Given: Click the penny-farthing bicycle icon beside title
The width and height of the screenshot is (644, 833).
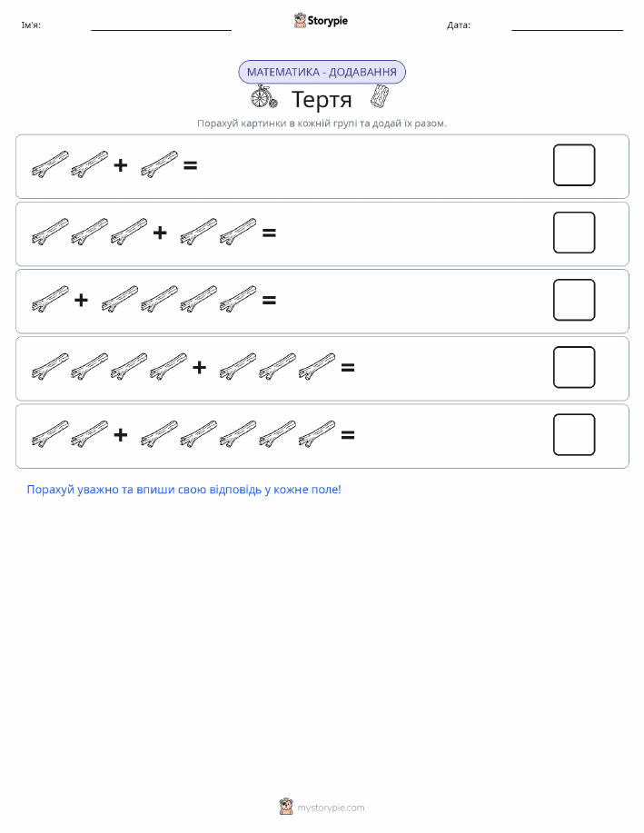Looking at the screenshot, I should [x=264, y=96].
